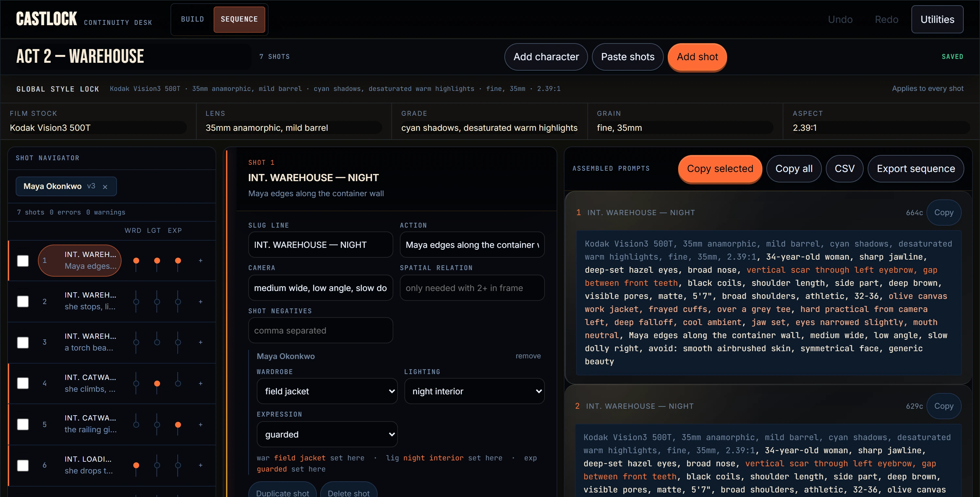Click the Export sequence button

pos(916,169)
